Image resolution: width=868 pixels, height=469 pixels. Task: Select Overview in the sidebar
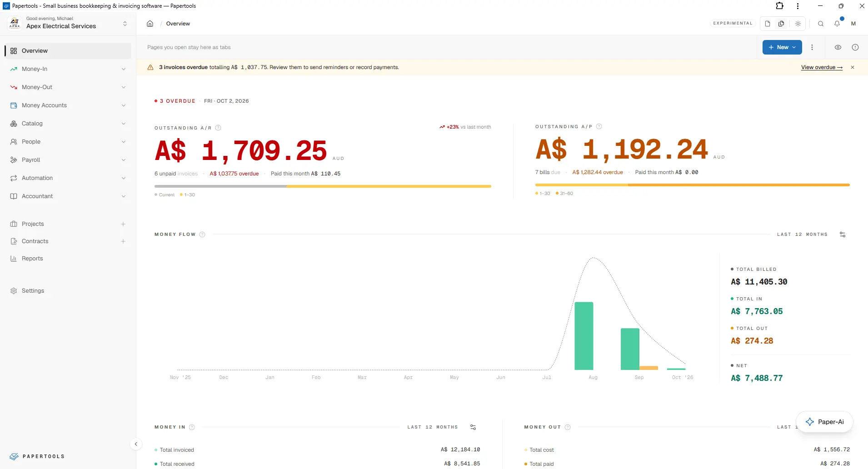point(68,51)
